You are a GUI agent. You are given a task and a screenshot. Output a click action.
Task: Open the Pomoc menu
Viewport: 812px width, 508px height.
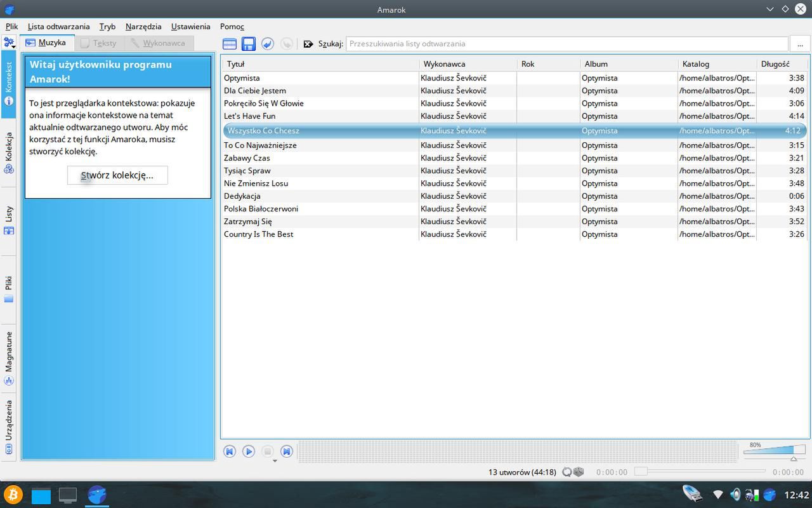click(x=232, y=27)
